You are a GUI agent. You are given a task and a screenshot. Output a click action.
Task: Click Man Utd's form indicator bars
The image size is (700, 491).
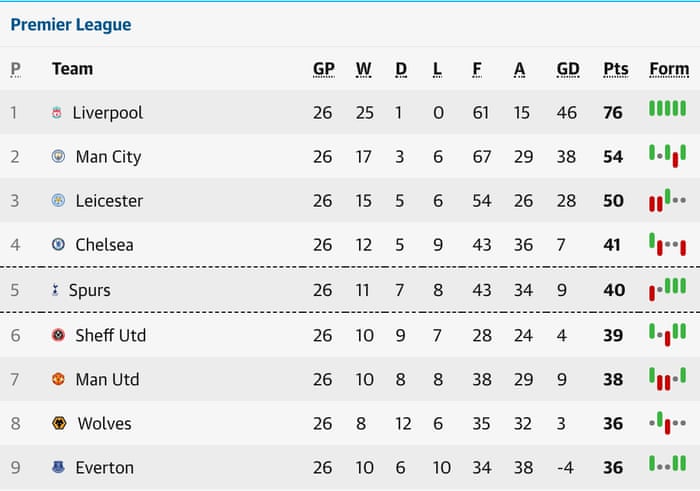click(x=667, y=378)
